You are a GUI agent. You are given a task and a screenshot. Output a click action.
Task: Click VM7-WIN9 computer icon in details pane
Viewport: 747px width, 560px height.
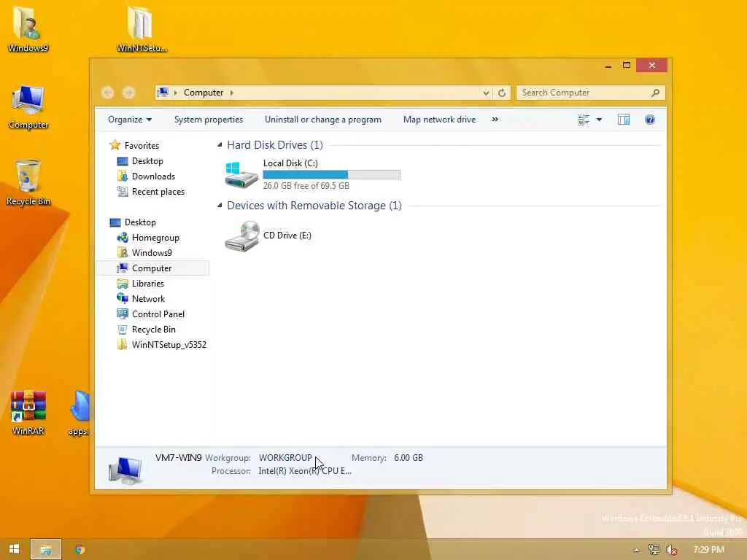point(125,469)
